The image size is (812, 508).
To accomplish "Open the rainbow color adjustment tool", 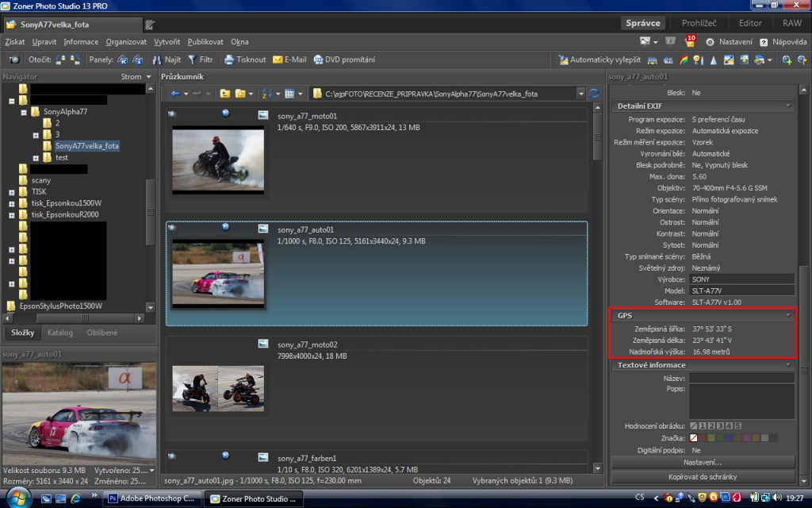I will (x=684, y=60).
